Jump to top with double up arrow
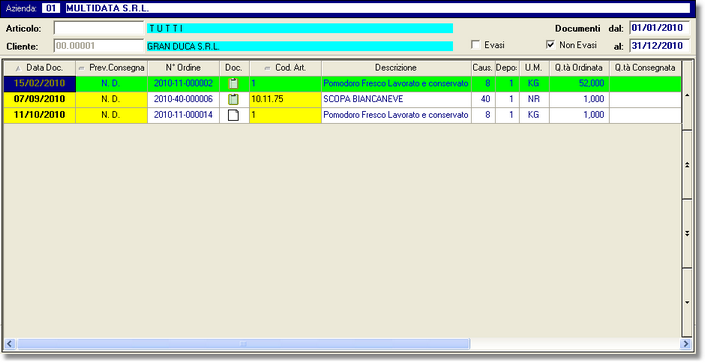Viewport: 705px width, 363px height. pos(687,165)
